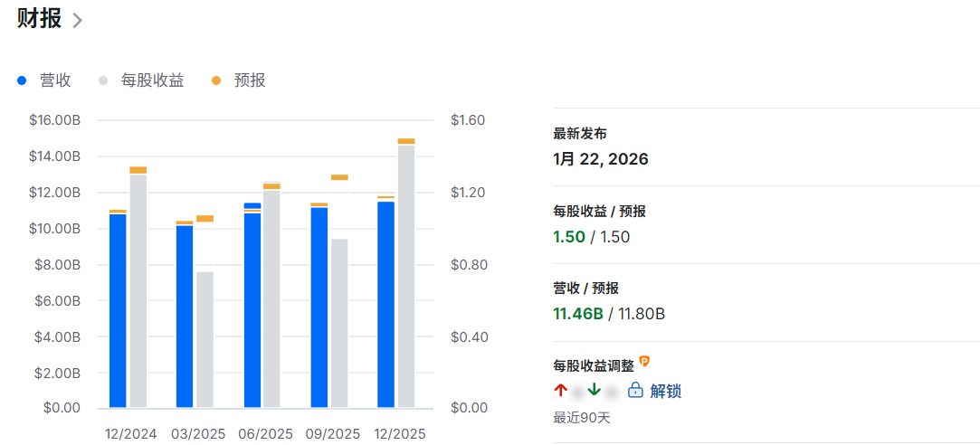Click the 营收 legend label
This screenshot has width=980, height=445.
tap(55, 80)
